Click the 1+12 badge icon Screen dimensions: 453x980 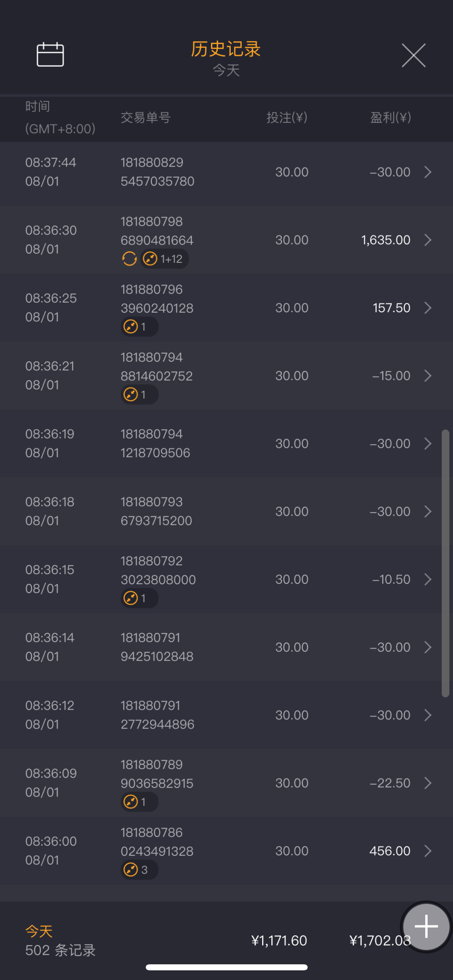point(164,259)
